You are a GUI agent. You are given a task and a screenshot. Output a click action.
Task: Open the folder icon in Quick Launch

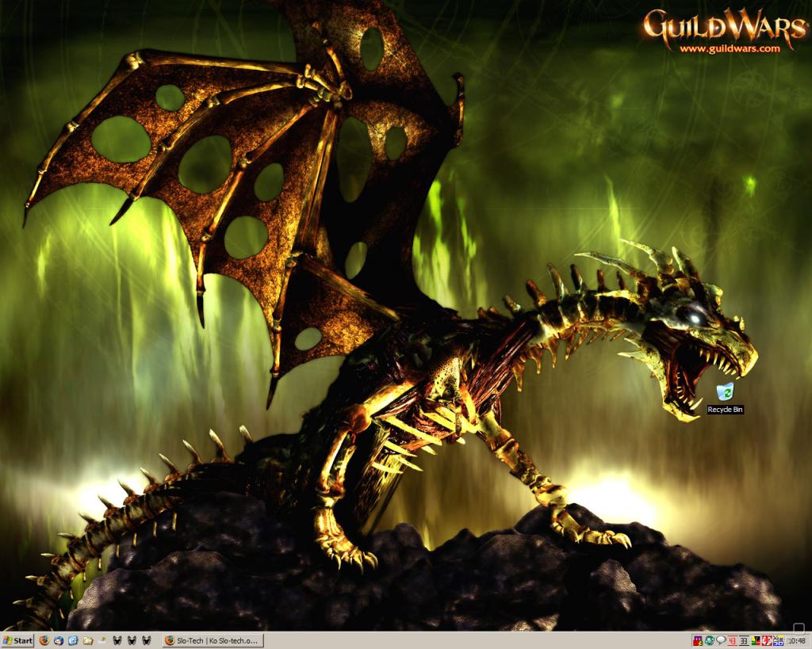88,640
